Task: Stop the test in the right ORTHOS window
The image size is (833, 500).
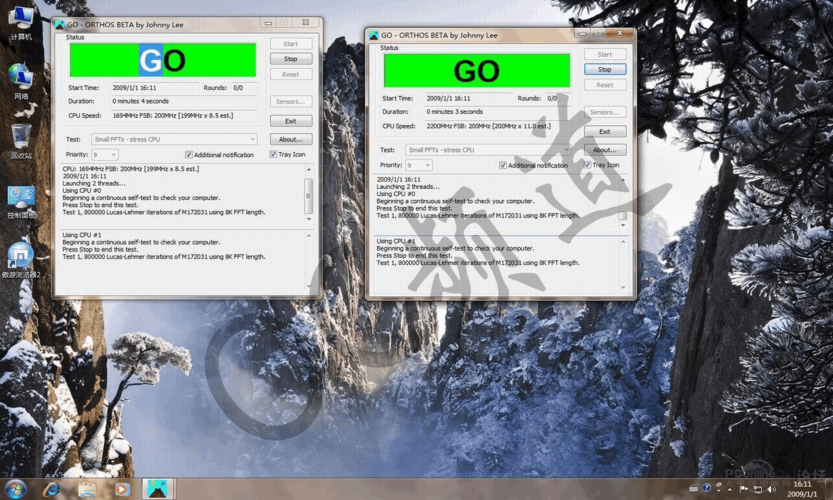Action: [x=605, y=70]
